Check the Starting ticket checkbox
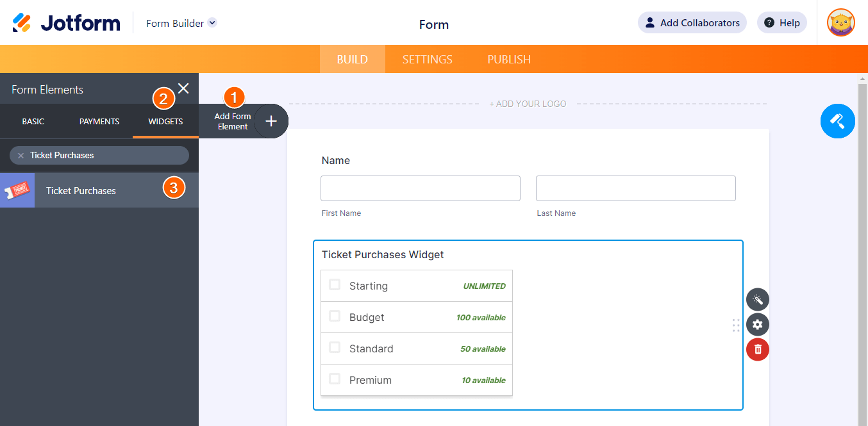The image size is (868, 426). [x=335, y=285]
